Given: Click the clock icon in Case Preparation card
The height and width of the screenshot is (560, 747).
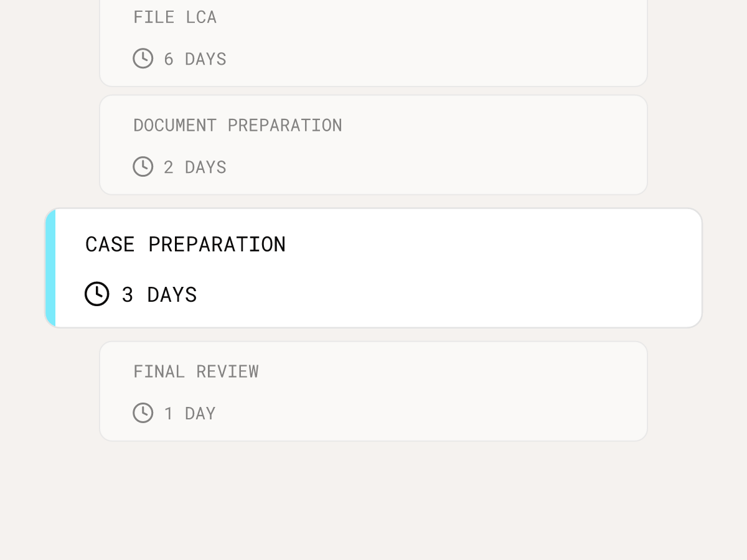Looking at the screenshot, I should click(x=97, y=294).
